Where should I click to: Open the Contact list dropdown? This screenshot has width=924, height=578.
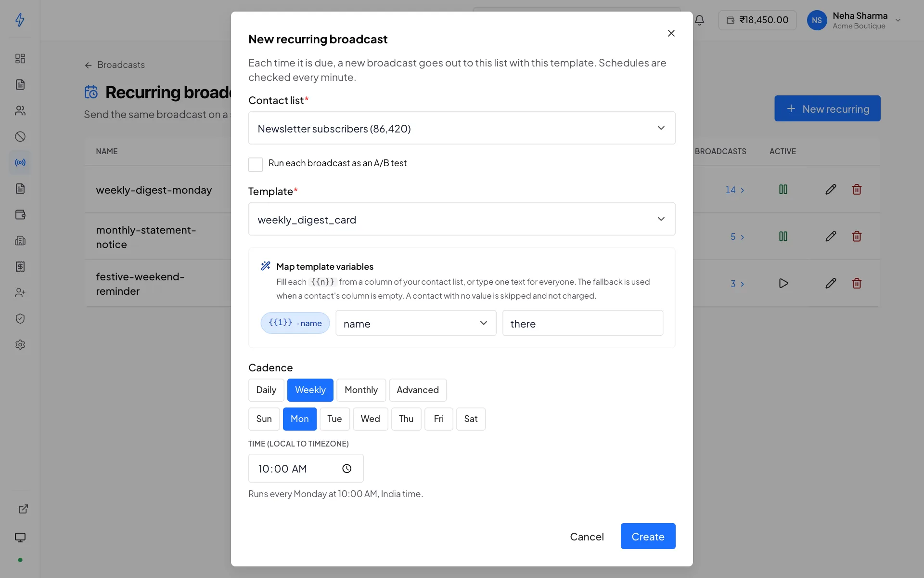coord(462,128)
